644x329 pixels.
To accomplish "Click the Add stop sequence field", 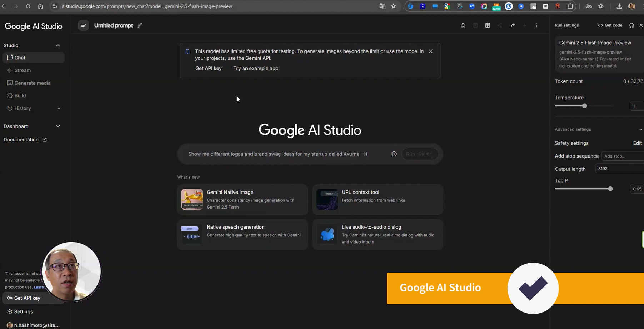I will coord(623,156).
